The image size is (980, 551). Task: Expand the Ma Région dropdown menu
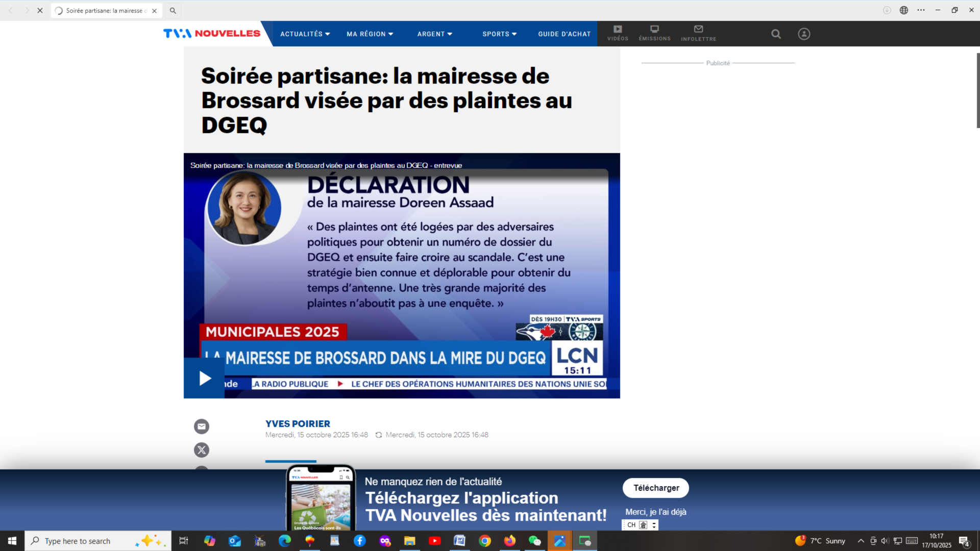click(x=370, y=34)
